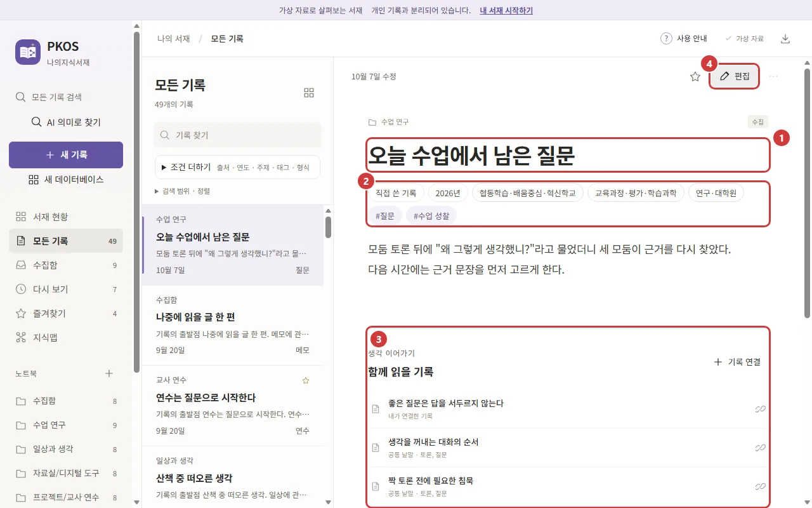Open '나중에 읽을 글 한 편' record card

pyautogui.click(x=233, y=325)
